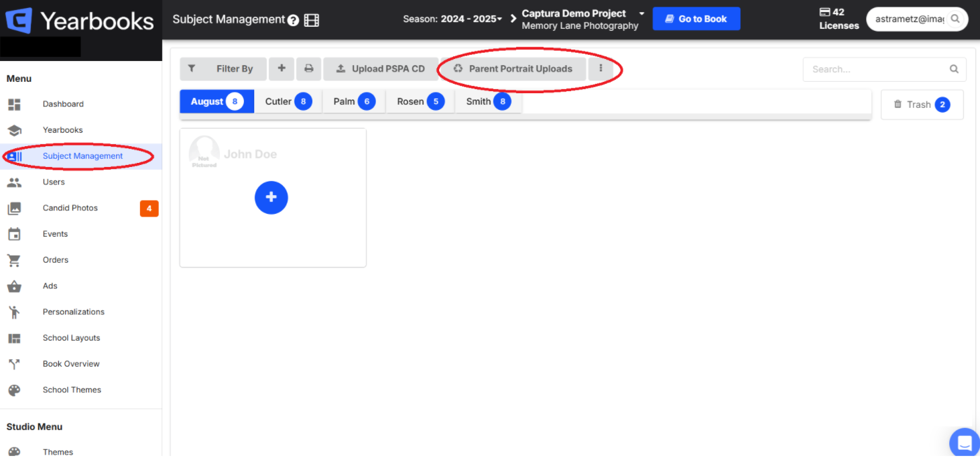Open the chat support bubble
The height and width of the screenshot is (468, 980).
[x=965, y=443]
